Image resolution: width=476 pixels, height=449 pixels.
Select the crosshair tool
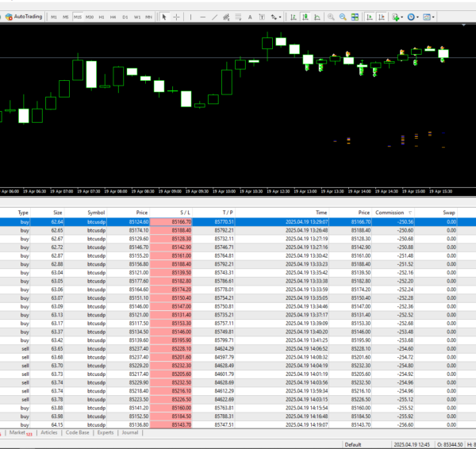coord(176,16)
